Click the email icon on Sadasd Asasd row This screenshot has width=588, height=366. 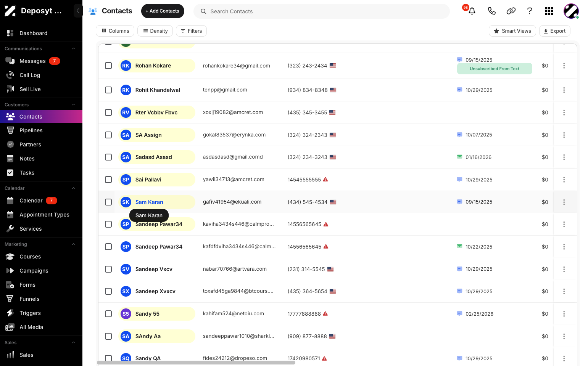click(x=459, y=157)
